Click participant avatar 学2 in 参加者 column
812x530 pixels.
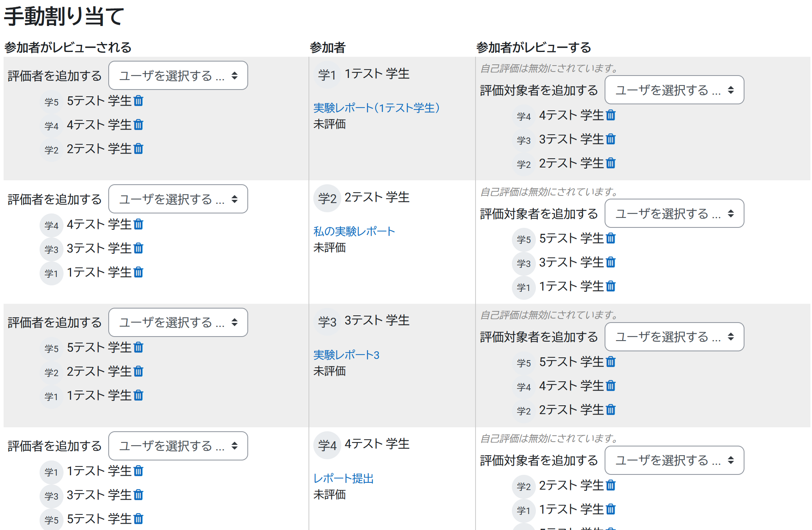pos(327,198)
